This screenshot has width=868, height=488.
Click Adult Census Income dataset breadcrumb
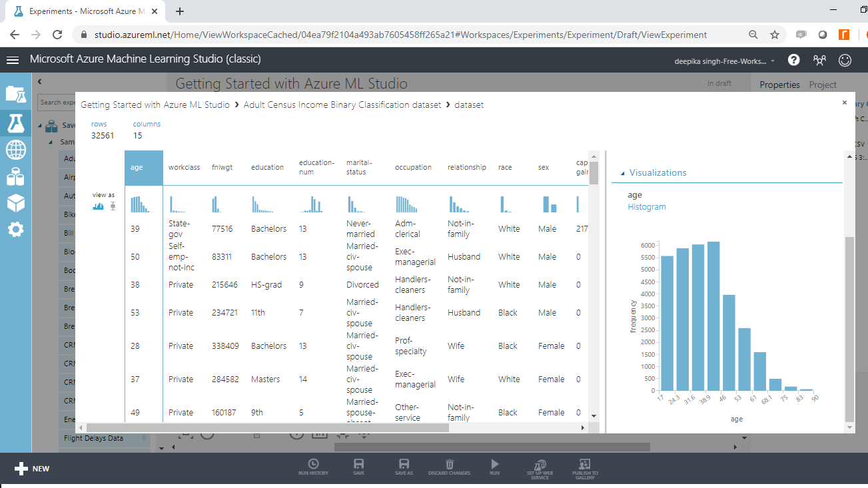click(342, 105)
